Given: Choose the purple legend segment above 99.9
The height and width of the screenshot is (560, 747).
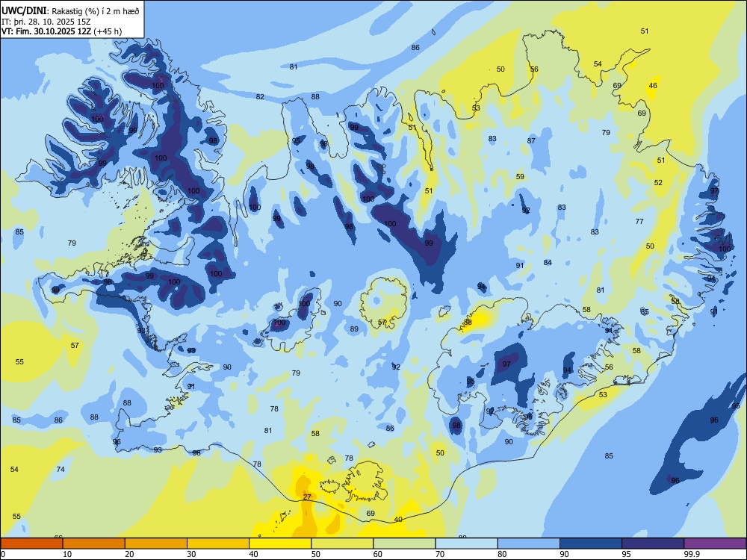Looking at the screenshot, I should click(715, 544).
